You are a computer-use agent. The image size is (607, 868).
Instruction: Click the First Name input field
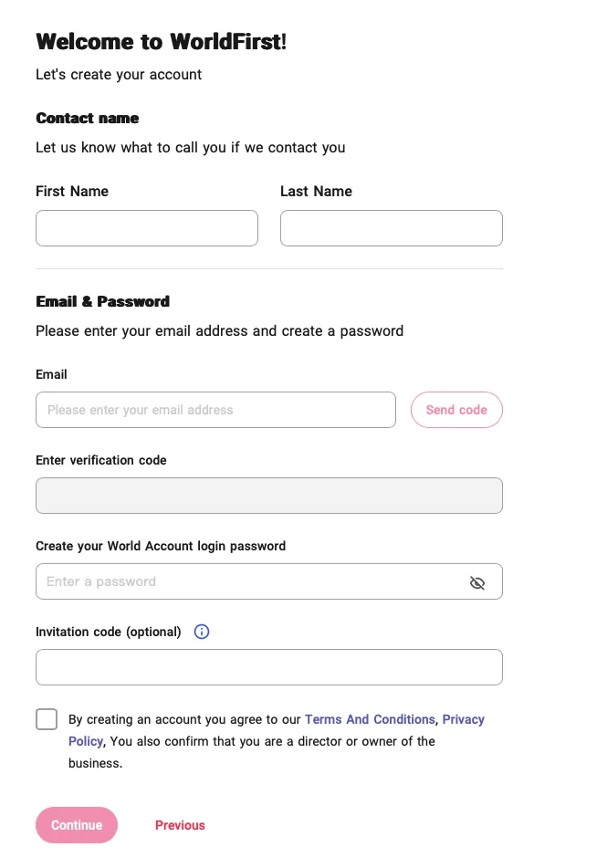tap(147, 228)
